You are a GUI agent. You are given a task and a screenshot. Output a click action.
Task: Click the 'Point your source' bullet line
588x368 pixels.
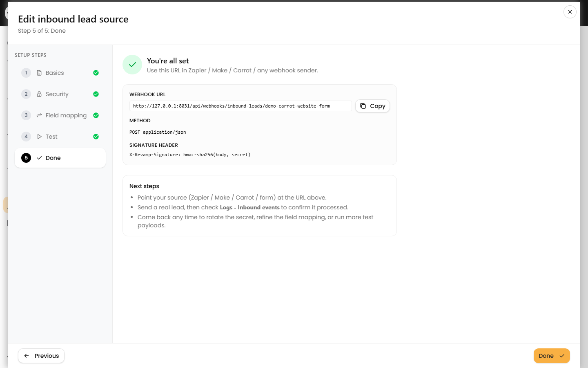pyautogui.click(x=232, y=197)
